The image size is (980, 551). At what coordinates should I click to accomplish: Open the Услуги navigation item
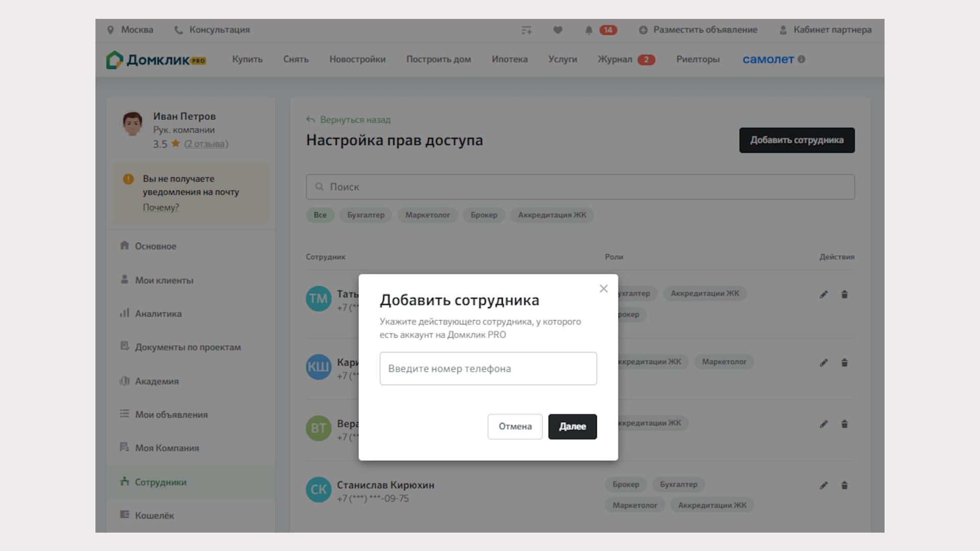pyautogui.click(x=562, y=60)
